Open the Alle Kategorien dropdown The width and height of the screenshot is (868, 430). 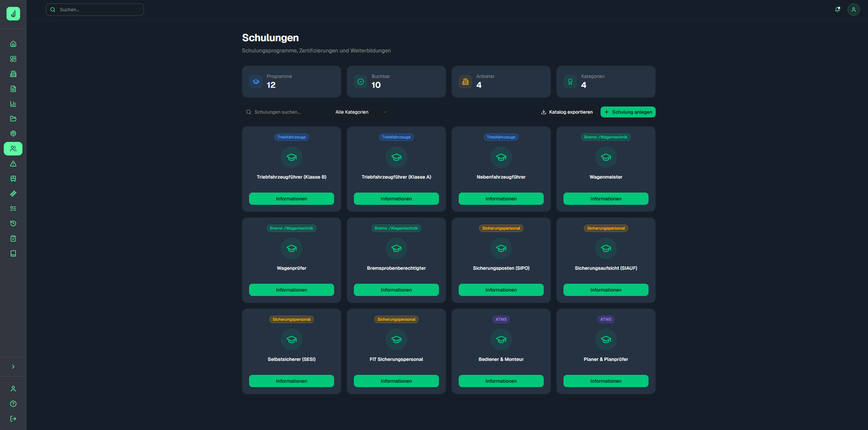361,112
